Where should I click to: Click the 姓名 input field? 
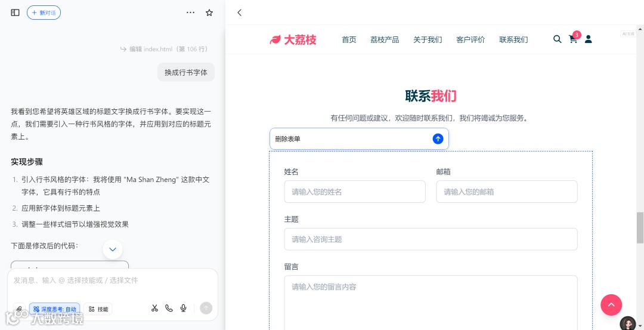click(355, 192)
